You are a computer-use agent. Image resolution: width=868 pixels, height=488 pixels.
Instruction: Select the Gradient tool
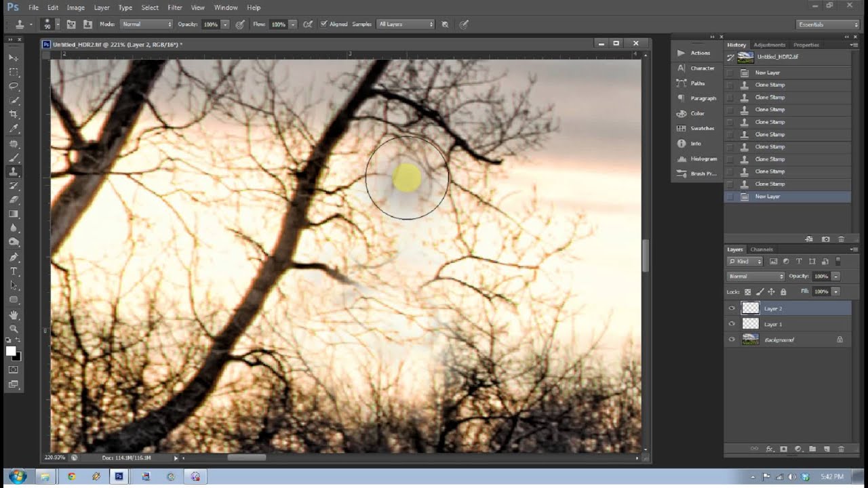(14, 214)
